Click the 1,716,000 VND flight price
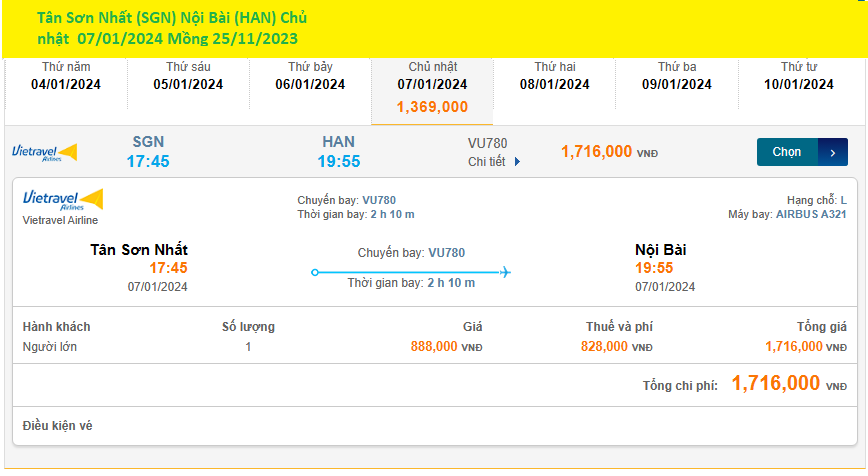This screenshot has height=476, width=868. point(597,152)
